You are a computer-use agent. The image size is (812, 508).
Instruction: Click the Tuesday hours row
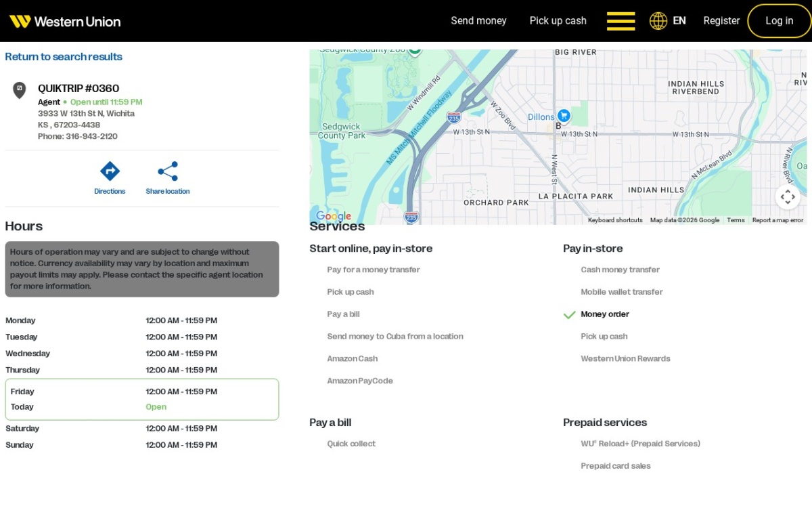coord(142,337)
